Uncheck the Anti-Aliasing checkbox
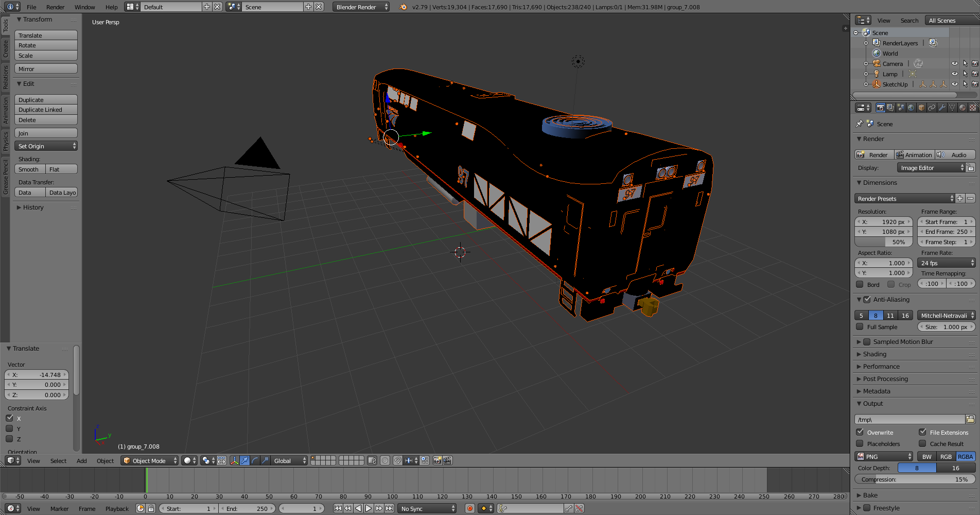980x515 pixels. 867,299
